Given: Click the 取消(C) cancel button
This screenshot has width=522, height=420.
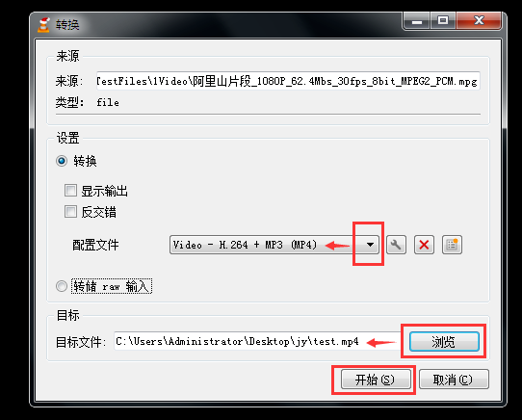Looking at the screenshot, I should [x=454, y=380].
